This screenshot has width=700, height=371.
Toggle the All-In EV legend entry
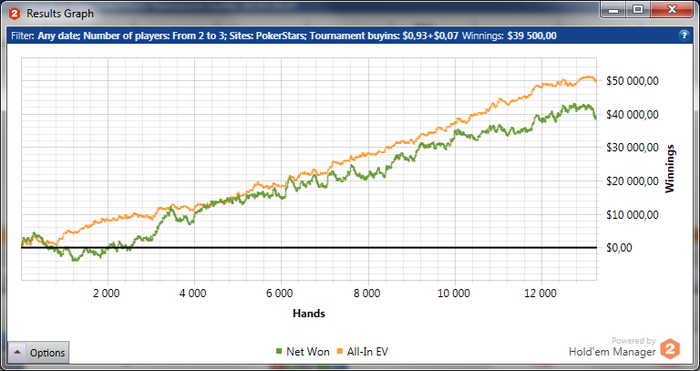pyautogui.click(x=362, y=352)
